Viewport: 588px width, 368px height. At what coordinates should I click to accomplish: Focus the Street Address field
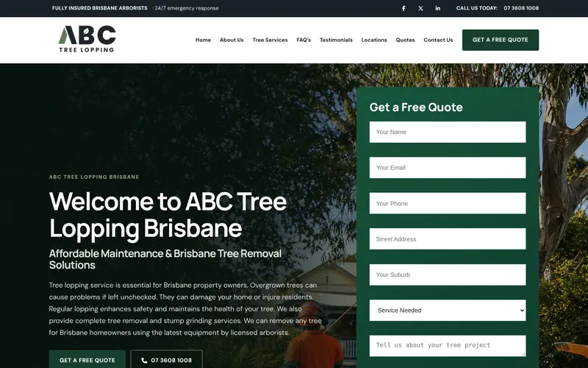tap(448, 238)
